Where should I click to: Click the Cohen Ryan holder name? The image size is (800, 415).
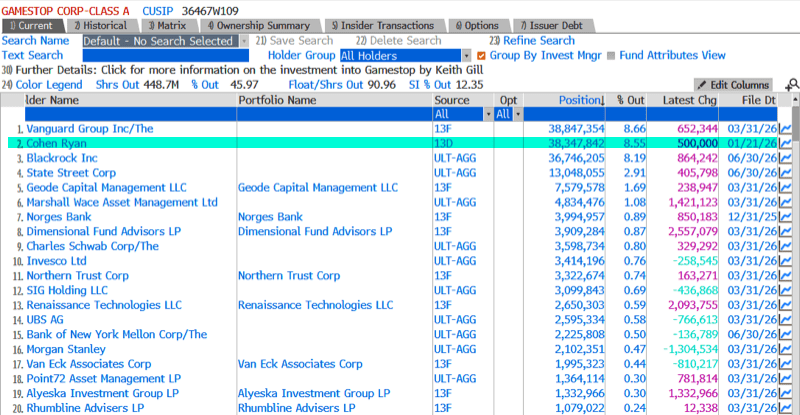click(57, 143)
